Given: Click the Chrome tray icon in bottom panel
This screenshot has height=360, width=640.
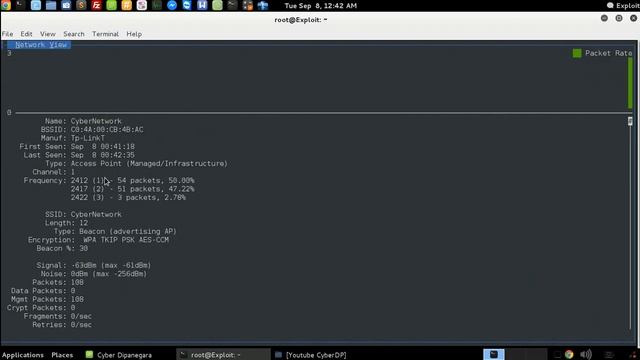Looking at the screenshot, I should 569,354.
